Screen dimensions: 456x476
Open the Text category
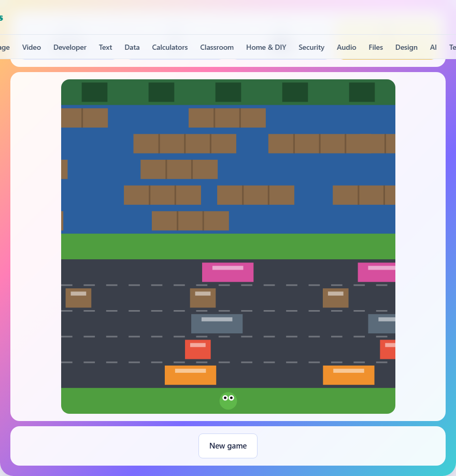pos(105,47)
